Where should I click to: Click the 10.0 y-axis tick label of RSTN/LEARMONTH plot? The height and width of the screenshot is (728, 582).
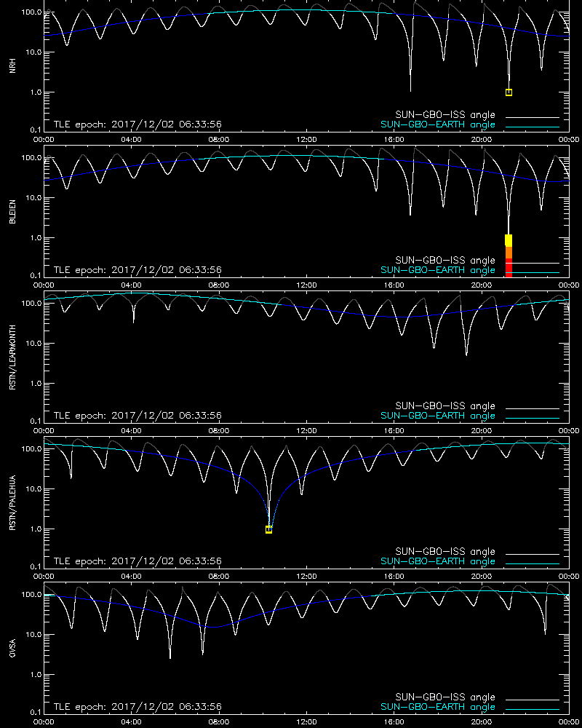coord(33,343)
